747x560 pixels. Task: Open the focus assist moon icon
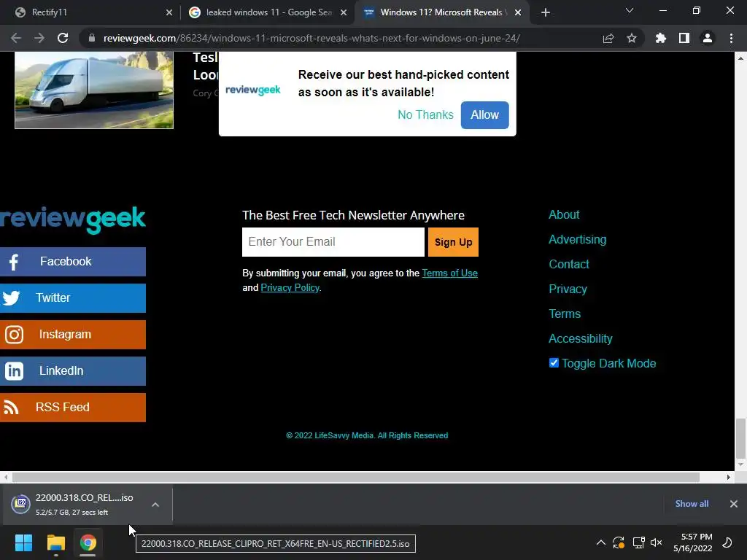pos(727,542)
